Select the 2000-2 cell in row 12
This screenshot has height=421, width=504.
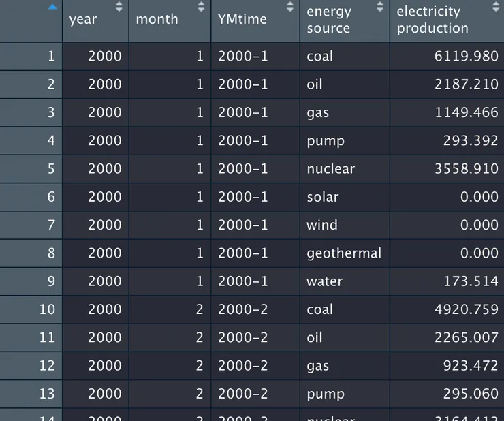point(243,366)
